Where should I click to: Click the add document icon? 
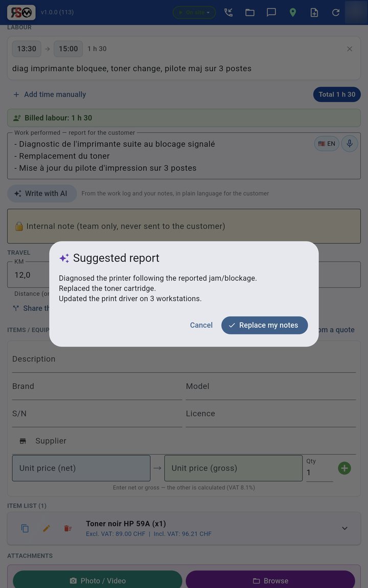[x=314, y=12]
